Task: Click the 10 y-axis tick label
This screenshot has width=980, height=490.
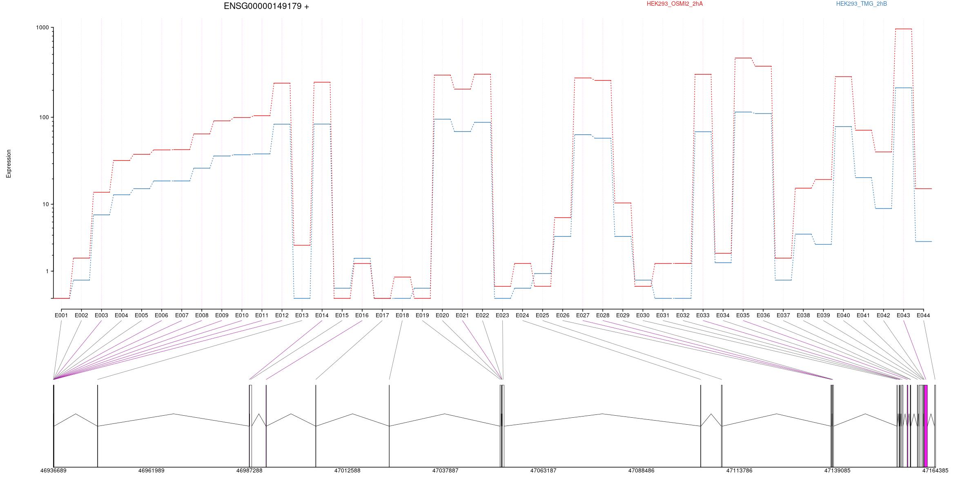Action: click(45, 204)
